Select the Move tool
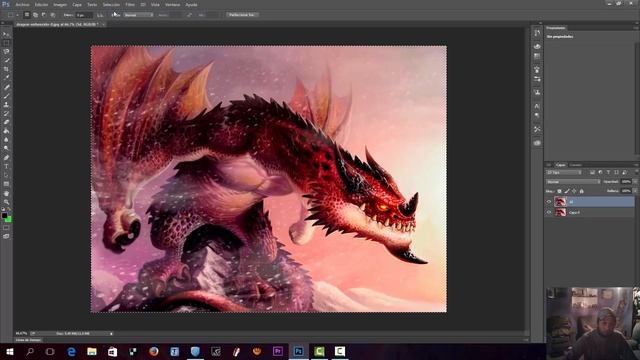The height and width of the screenshot is (360, 640). coord(6,34)
